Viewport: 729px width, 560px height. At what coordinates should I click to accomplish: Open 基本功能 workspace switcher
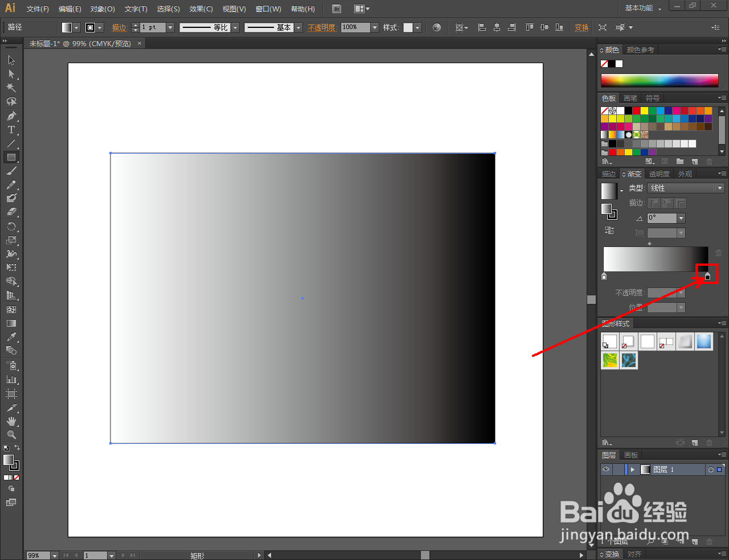point(643,9)
